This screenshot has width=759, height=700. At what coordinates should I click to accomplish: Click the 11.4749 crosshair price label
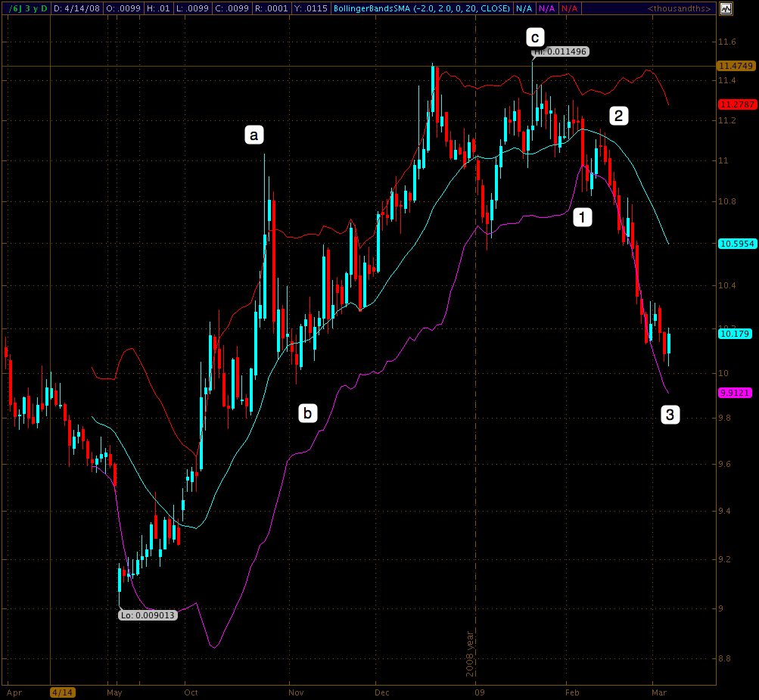(x=737, y=67)
